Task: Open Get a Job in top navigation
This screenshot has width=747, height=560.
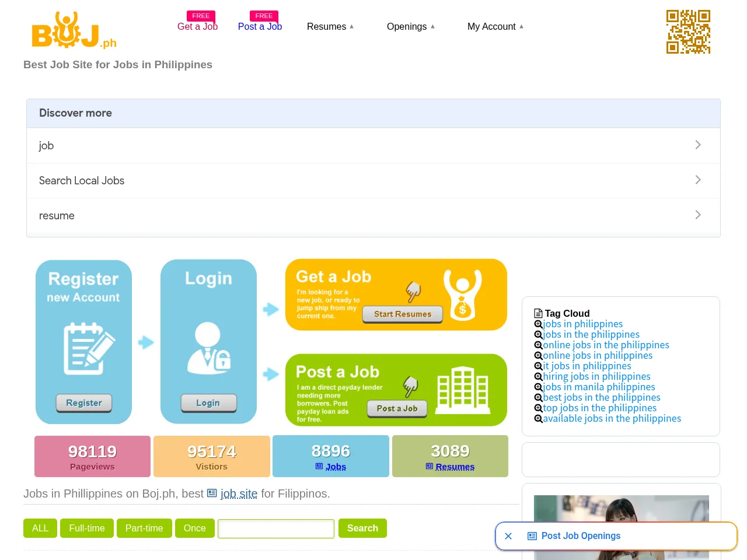Action: click(197, 26)
